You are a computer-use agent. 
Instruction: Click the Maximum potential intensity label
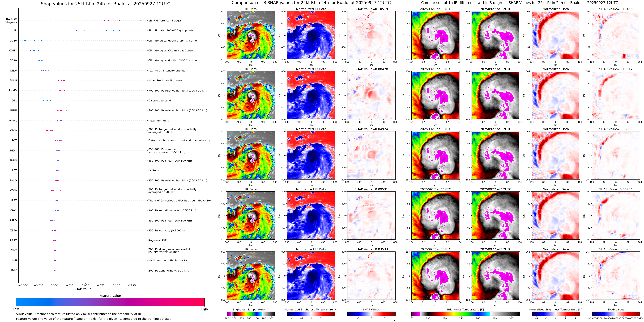pyautogui.click(x=167, y=261)
